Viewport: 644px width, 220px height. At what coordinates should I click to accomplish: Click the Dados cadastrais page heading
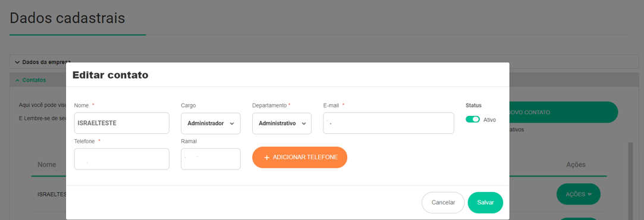[67, 18]
